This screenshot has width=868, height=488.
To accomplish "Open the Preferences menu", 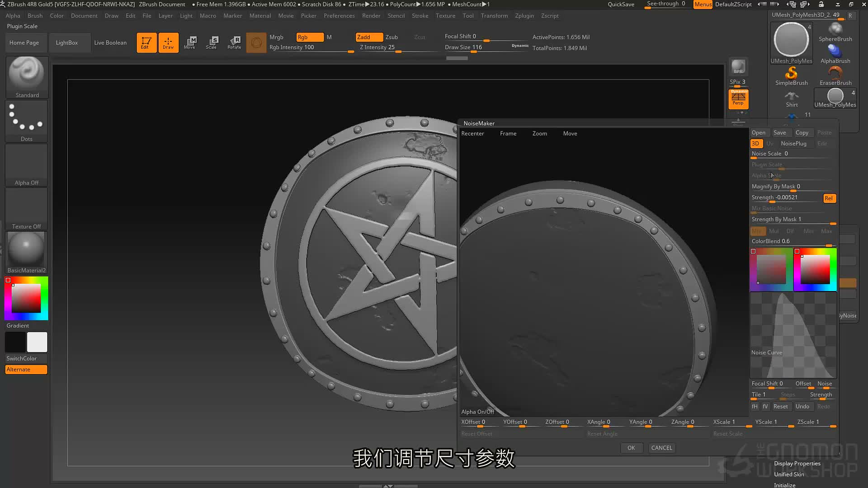I will click(339, 16).
